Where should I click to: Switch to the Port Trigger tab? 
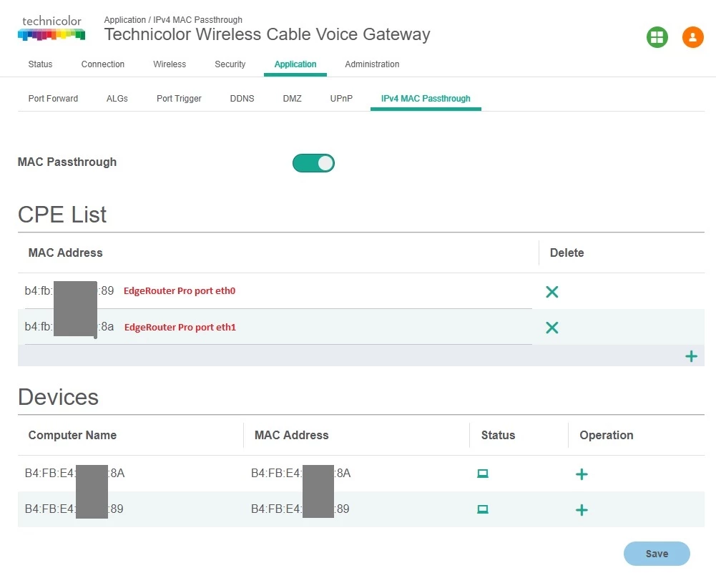coord(179,99)
